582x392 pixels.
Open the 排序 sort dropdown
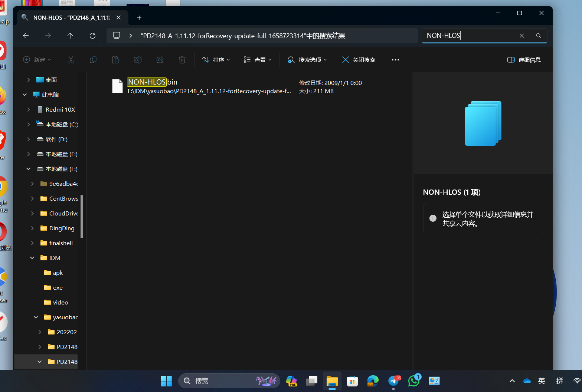(216, 60)
